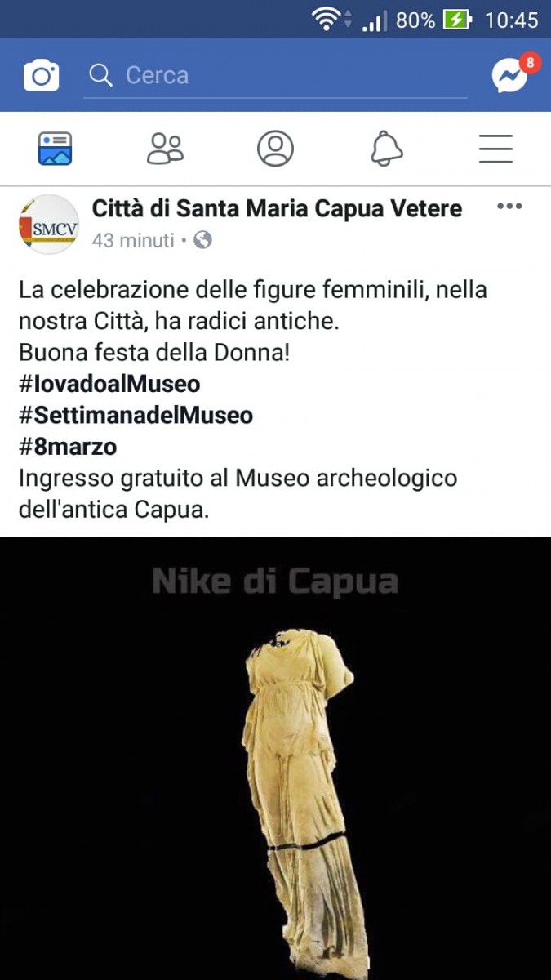The height and width of the screenshot is (980, 551).
Task: Open the 43 minuti post timestamp
Action: coord(133,240)
